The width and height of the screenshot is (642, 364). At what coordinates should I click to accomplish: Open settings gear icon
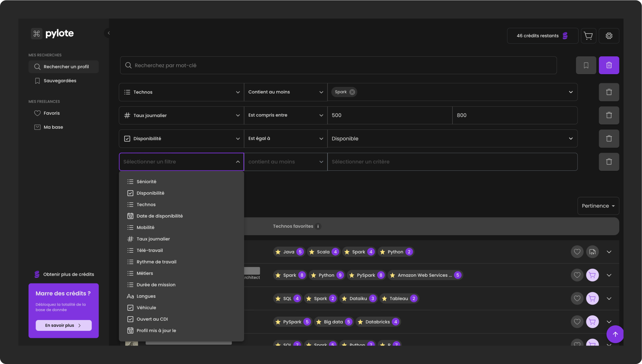[x=609, y=36]
